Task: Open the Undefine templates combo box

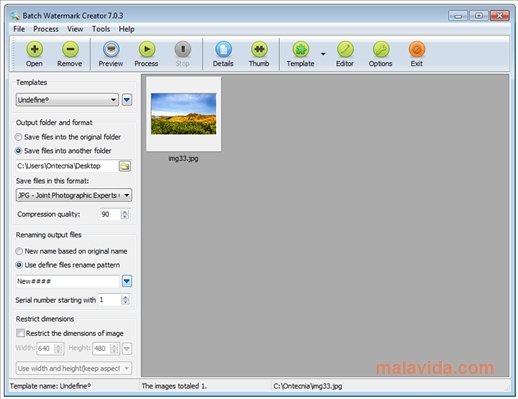Action: 67,100
